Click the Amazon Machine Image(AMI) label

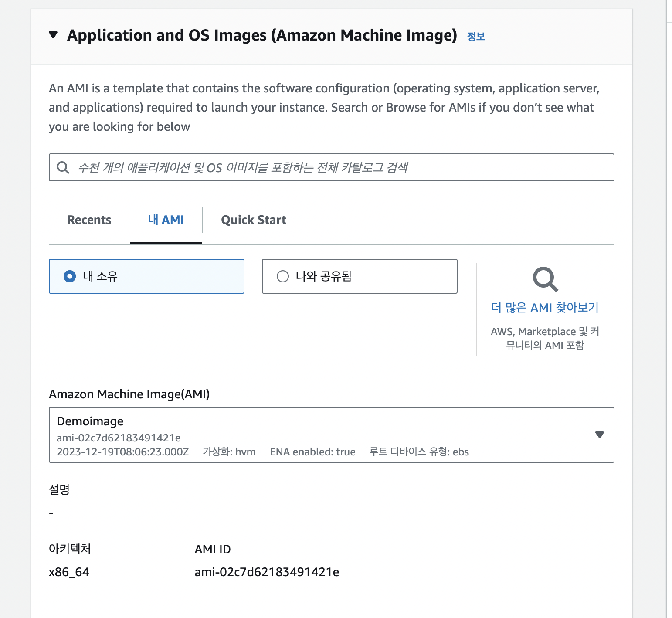(129, 394)
